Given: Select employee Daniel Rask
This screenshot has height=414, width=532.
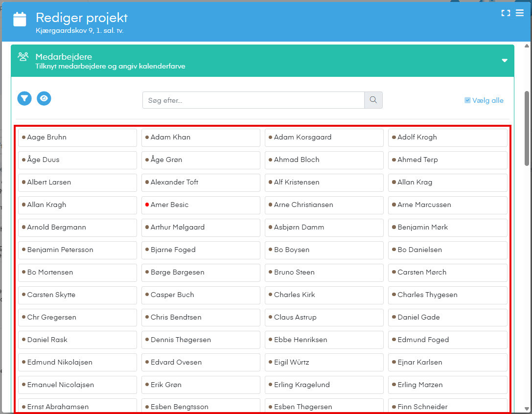Looking at the screenshot, I should pos(78,340).
